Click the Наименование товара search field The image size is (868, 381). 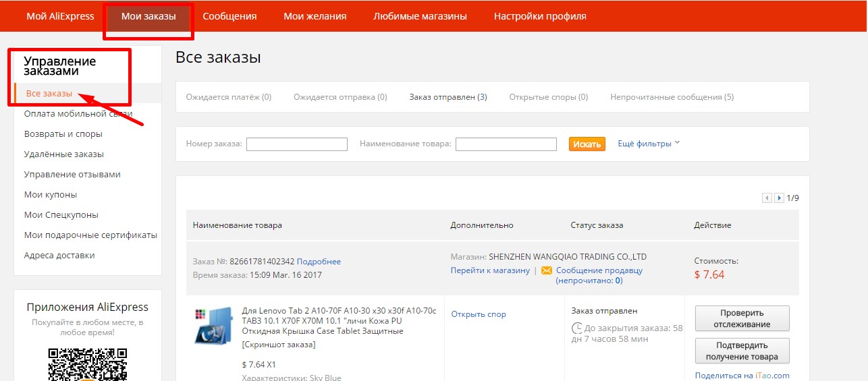click(506, 144)
